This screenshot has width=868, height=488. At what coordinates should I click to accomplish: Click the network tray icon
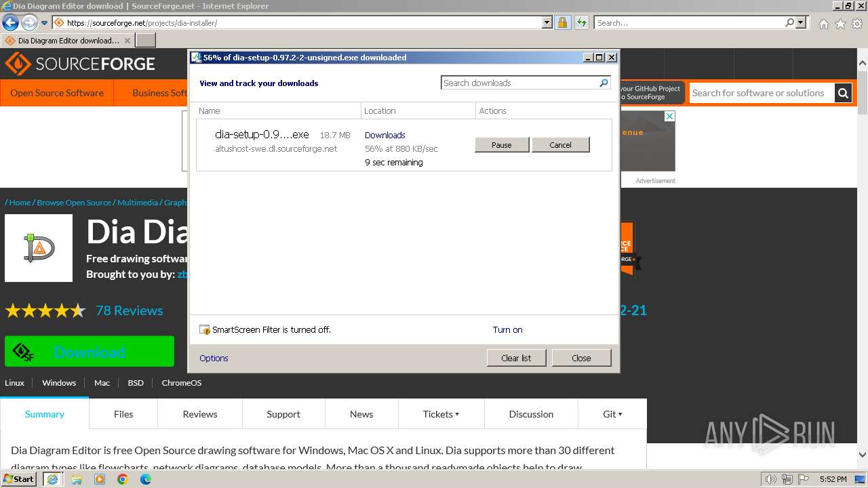pos(787,479)
